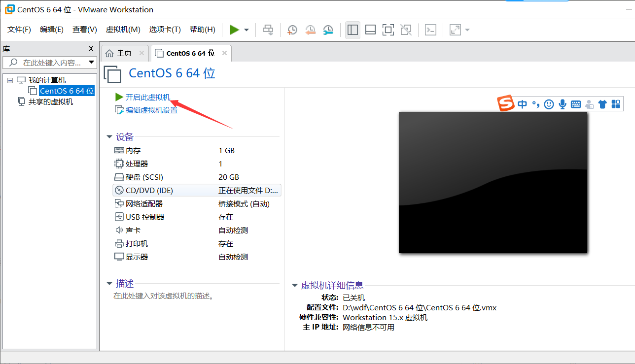Close the 主页 tab
Image resolution: width=635 pixels, height=364 pixels.
pos(141,53)
